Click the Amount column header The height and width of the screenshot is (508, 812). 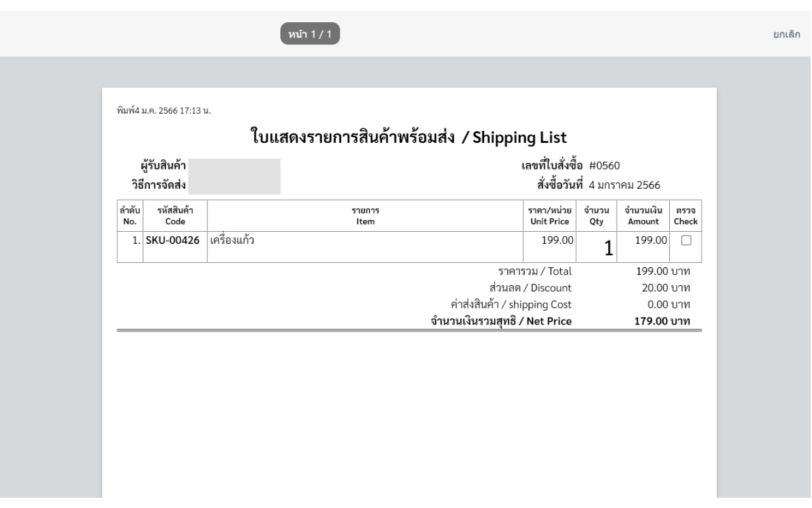click(643, 216)
